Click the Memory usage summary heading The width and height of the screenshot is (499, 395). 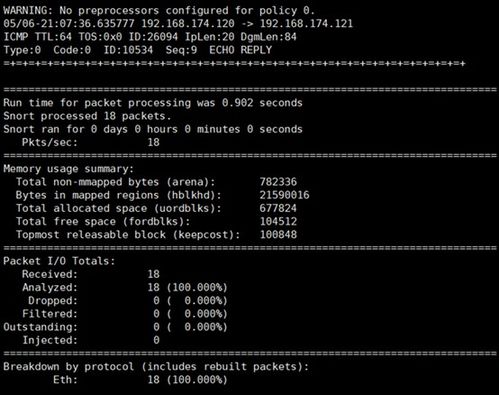68,169
